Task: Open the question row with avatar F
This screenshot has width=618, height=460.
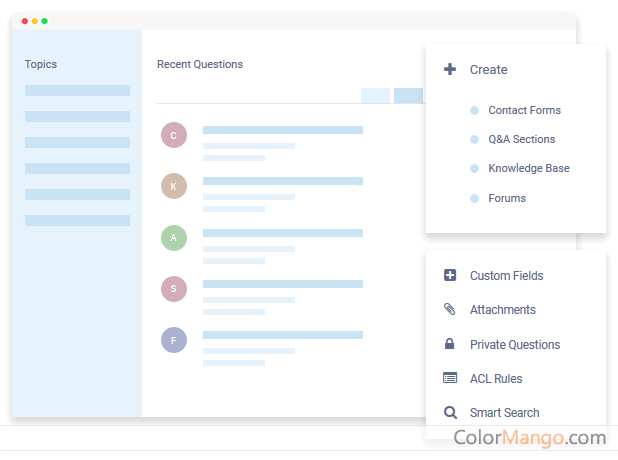Action: pos(282,340)
